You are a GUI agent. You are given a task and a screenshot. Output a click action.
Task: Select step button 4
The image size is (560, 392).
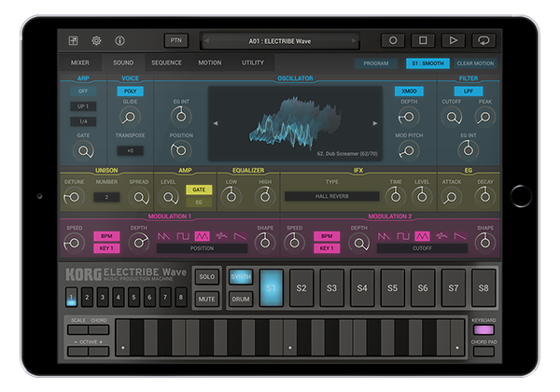coord(119,297)
